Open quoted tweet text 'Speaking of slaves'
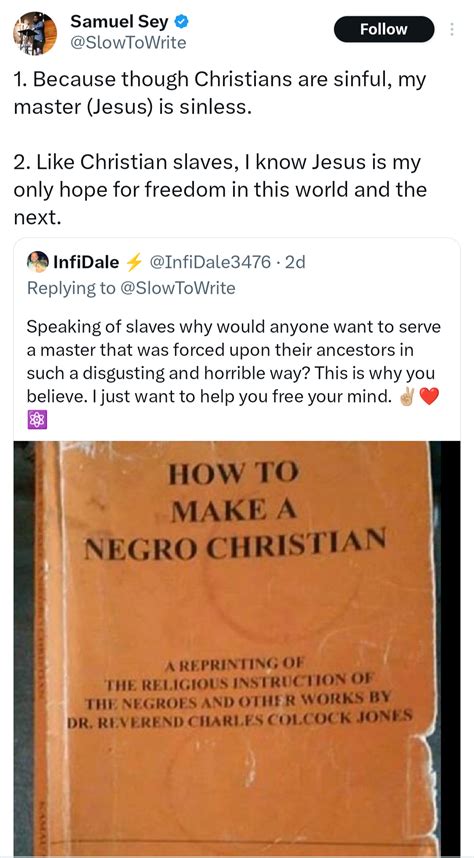Screen dimensions: 474x858 coord(233,362)
